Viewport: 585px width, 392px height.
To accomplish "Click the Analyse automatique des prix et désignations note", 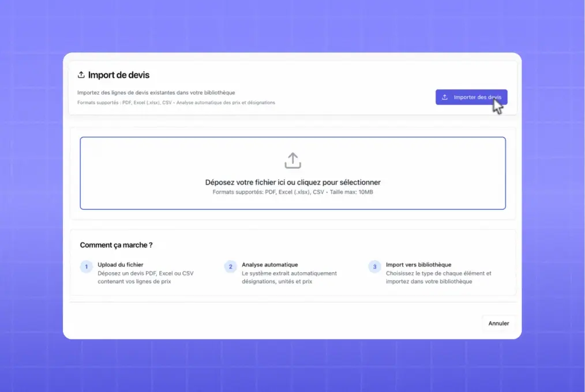I will pos(226,103).
